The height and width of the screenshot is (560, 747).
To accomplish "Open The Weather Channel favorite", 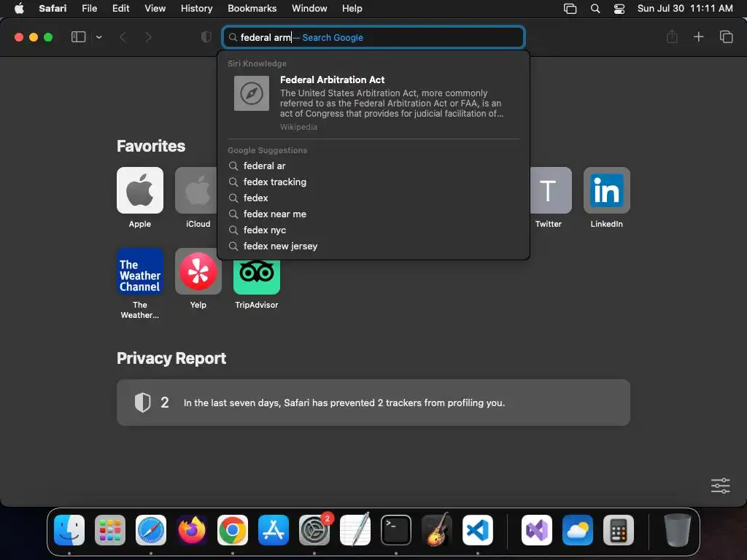I will tap(140, 271).
